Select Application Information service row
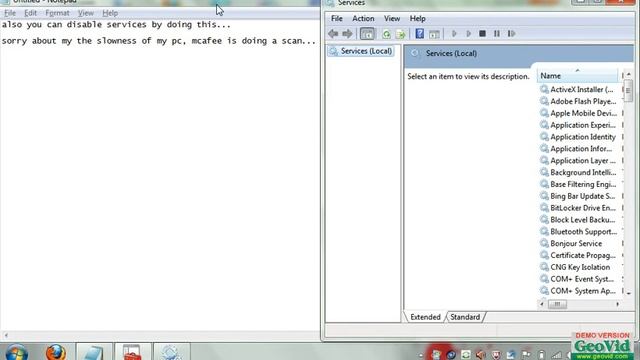The height and width of the screenshot is (360, 640). click(x=578, y=149)
